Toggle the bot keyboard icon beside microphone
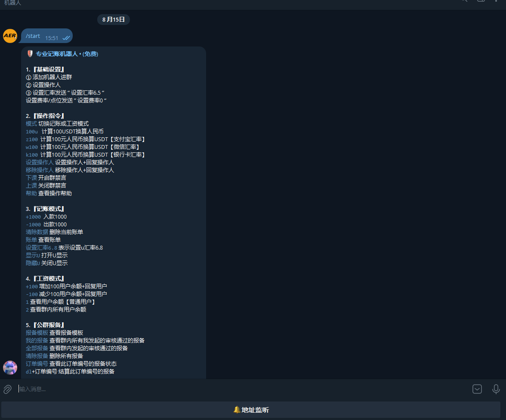Image resolution: width=506 pixels, height=420 pixels. coord(477,389)
